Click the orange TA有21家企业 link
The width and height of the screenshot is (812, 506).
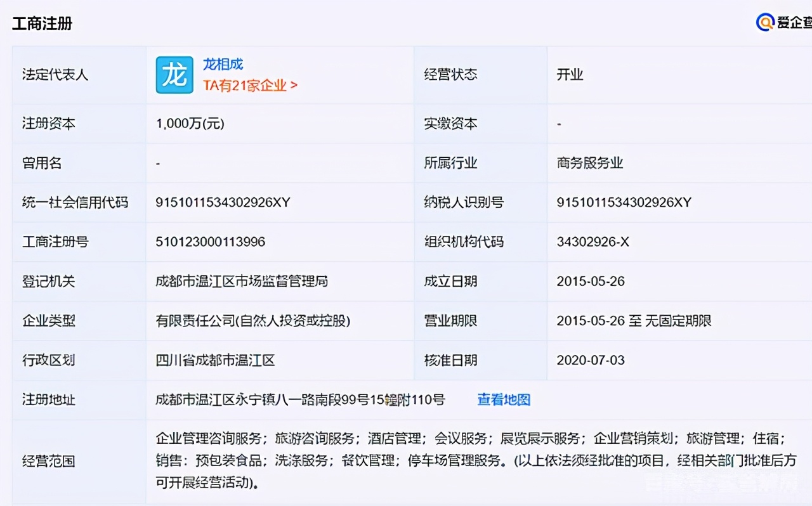coord(248,86)
